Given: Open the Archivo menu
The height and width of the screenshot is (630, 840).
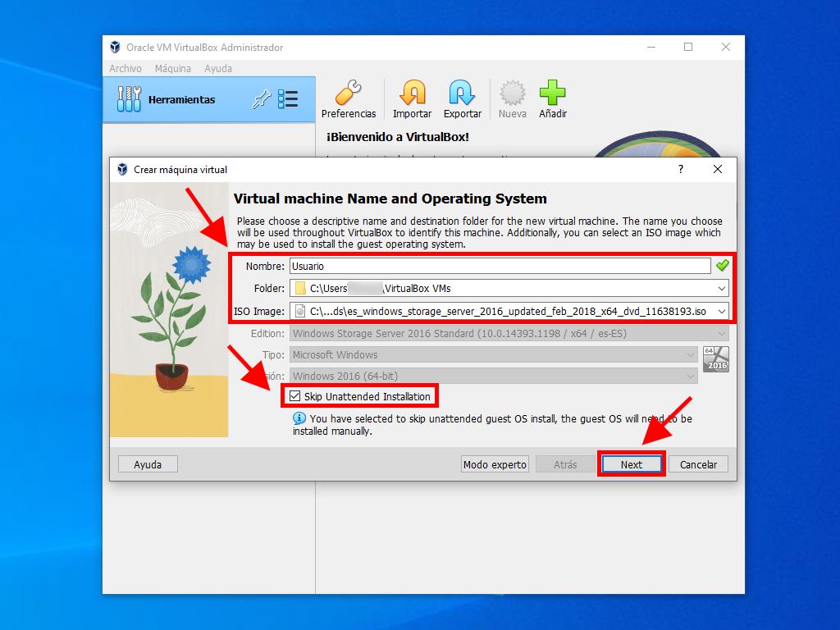Looking at the screenshot, I should (x=126, y=69).
